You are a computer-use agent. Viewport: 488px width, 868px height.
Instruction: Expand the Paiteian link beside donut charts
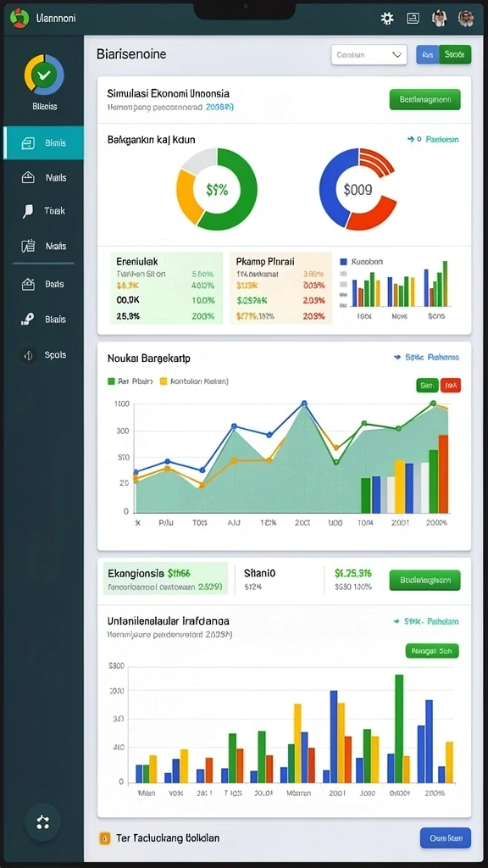pos(433,140)
